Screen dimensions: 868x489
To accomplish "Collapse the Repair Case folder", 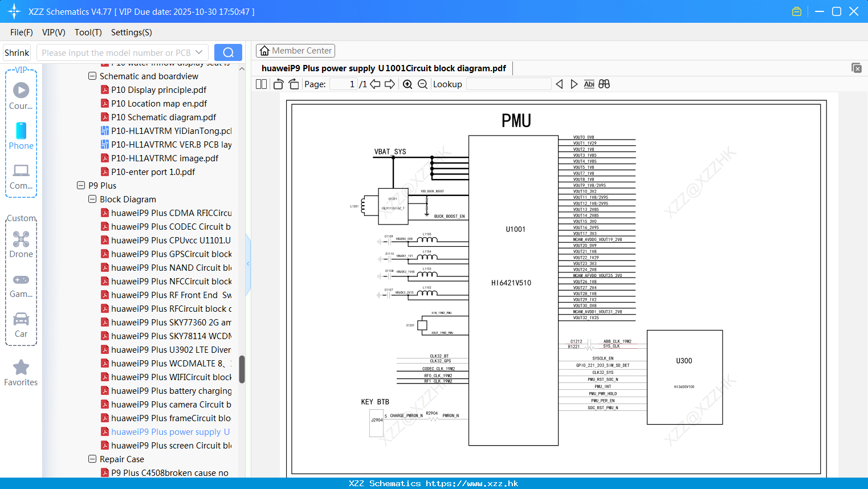I will (92, 459).
